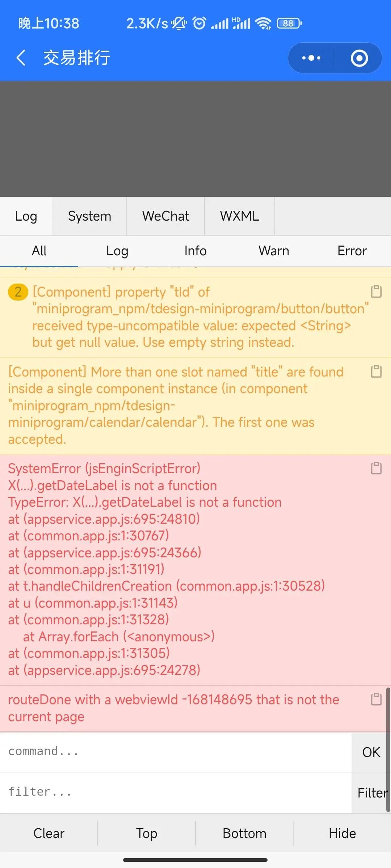The image size is (391, 868).
Task: Close mini program with the circle target icon
Action: coord(359,58)
